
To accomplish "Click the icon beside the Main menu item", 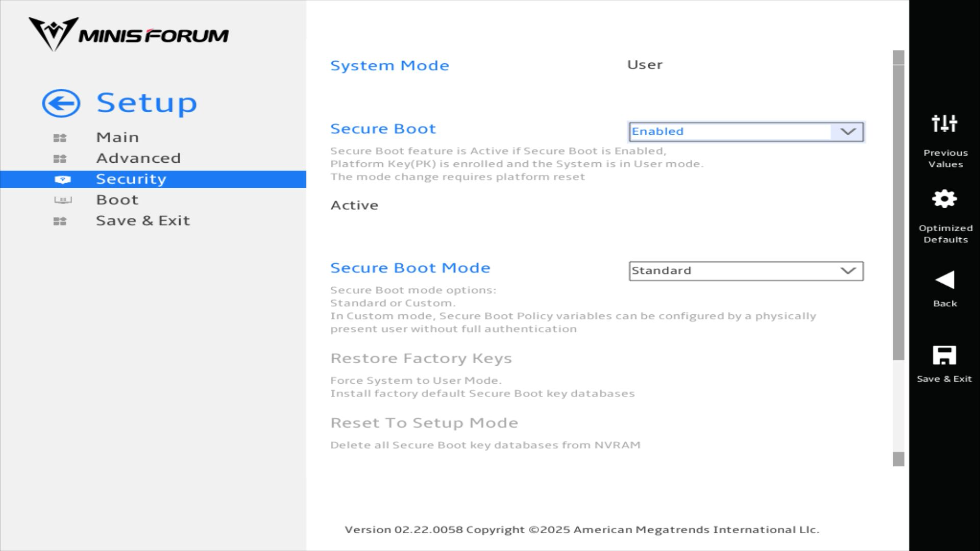I will coord(60,138).
